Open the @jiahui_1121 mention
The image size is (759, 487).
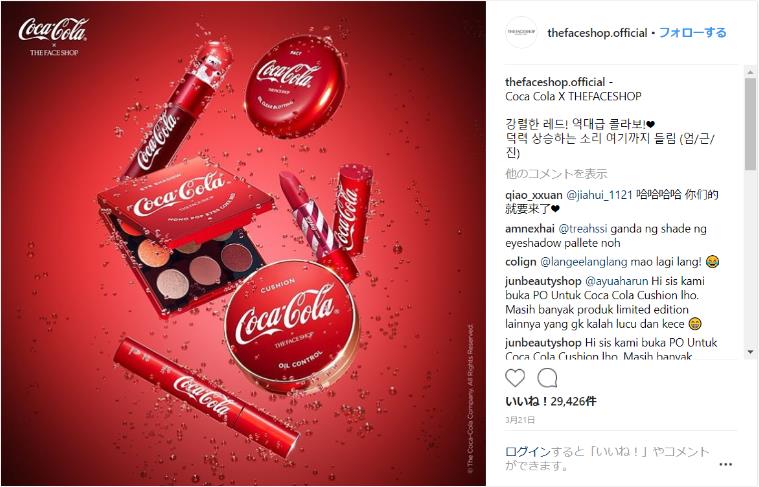click(x=599, y=195)
